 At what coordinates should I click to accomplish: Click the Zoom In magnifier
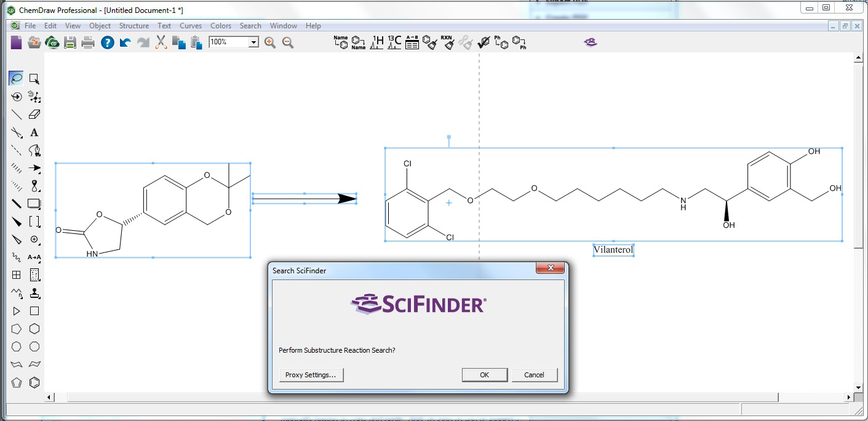click(269, 42)
